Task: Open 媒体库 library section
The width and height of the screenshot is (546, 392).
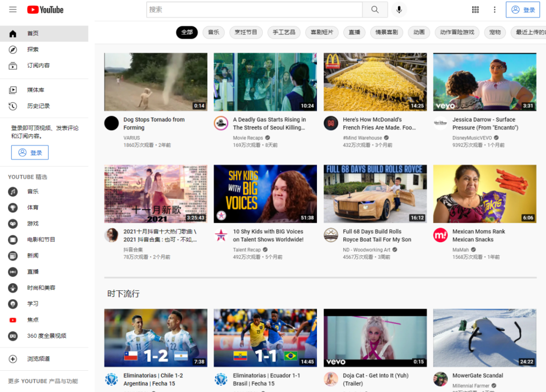Action: pos(35,90)
